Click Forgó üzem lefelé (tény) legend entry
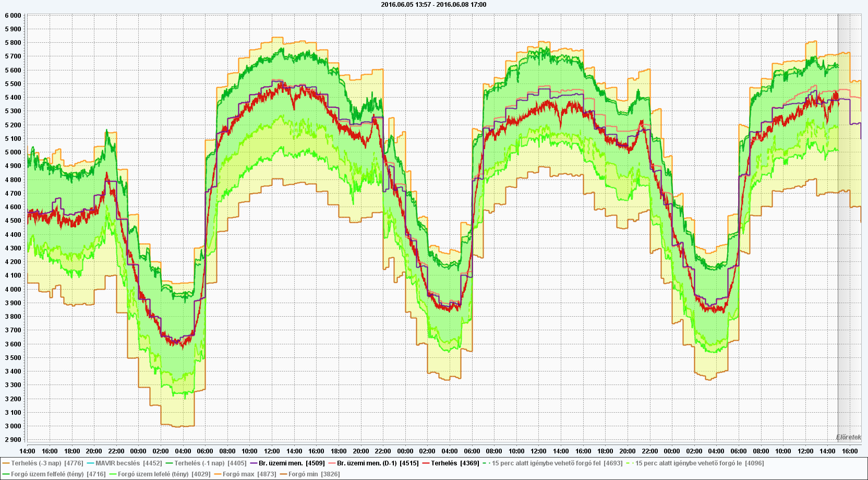 pyautogui.click(x=160, y=474)
